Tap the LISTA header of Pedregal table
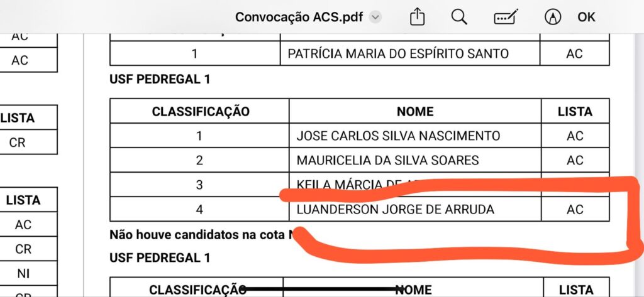Screen dimensions: 644x297 point(575,112)
